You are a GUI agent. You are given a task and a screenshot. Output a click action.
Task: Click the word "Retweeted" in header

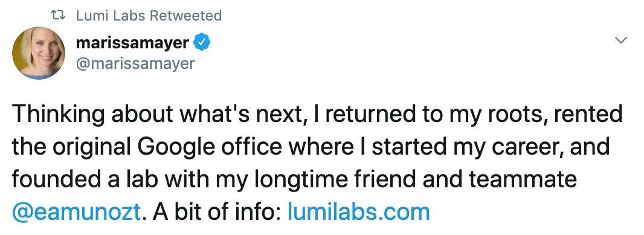pyautogui.click(x=185, y=16)
